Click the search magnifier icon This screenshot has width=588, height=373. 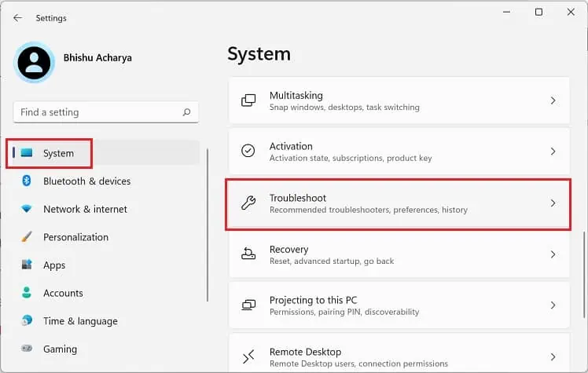tap(186, 112)
